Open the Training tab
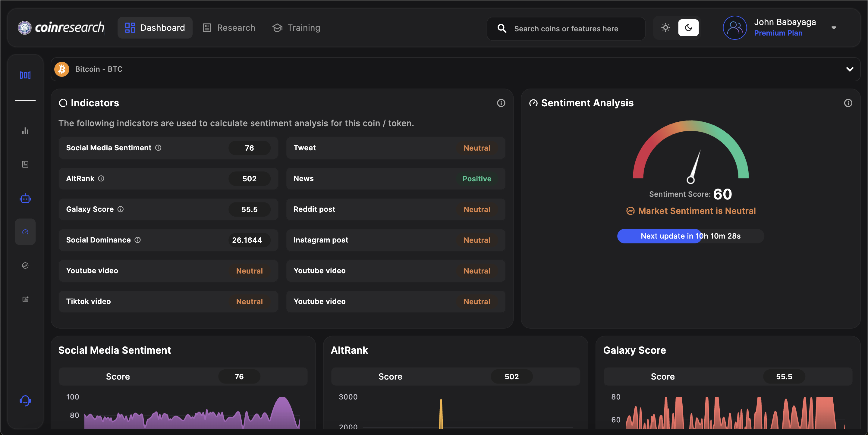The image size is (868, 435). tap(296, 28)
